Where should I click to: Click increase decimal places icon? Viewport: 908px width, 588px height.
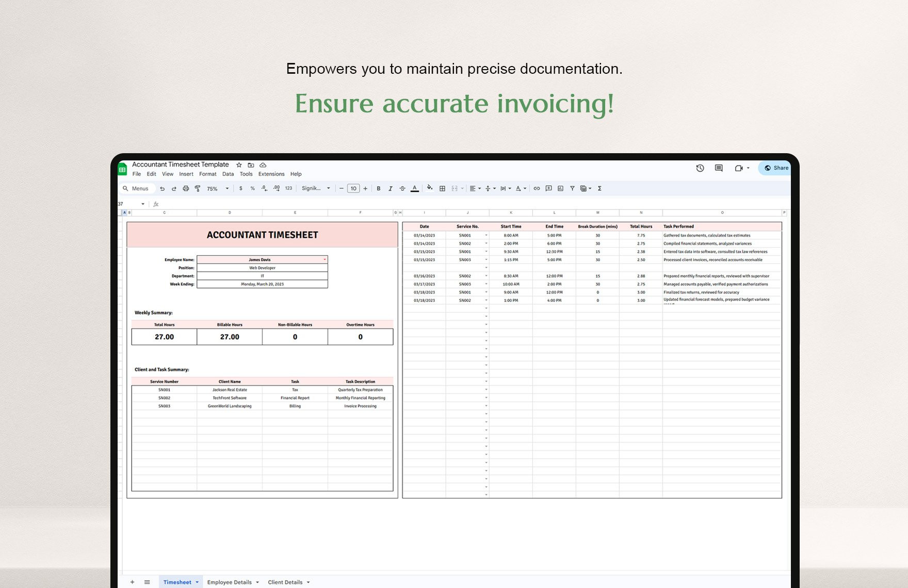[277, 189]
